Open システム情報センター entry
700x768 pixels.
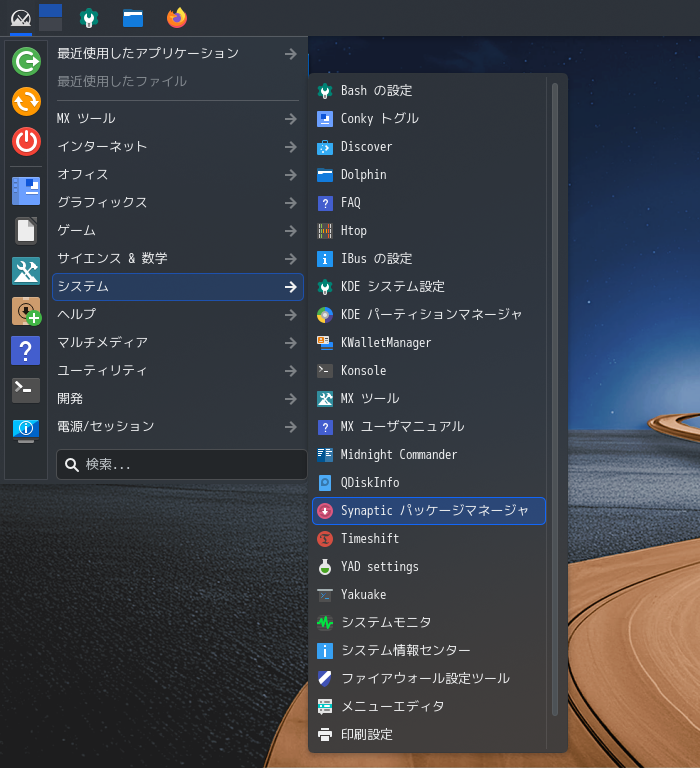[x=429, y=650]
